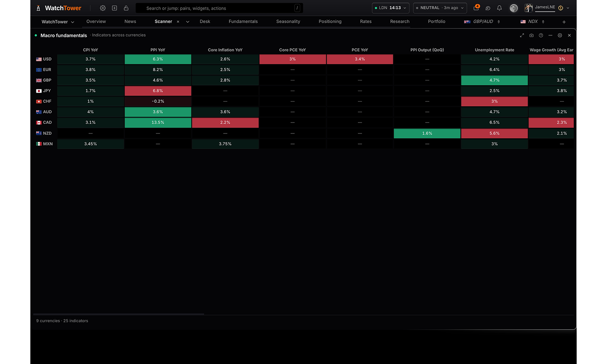Open the settings gear in top toolbar
607x364 pixels.
(x=103, y=8)
